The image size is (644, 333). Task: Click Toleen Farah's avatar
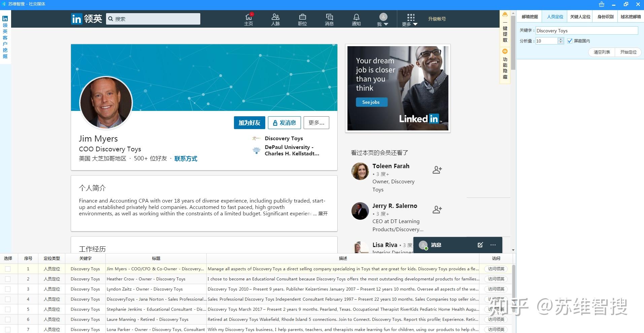tap(360, 171)
